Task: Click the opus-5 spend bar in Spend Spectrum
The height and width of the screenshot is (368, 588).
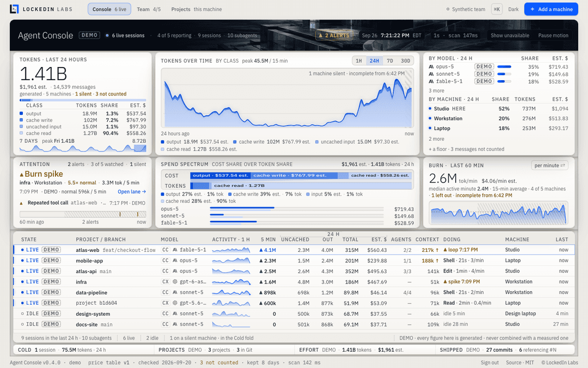Action: [297, 208]
